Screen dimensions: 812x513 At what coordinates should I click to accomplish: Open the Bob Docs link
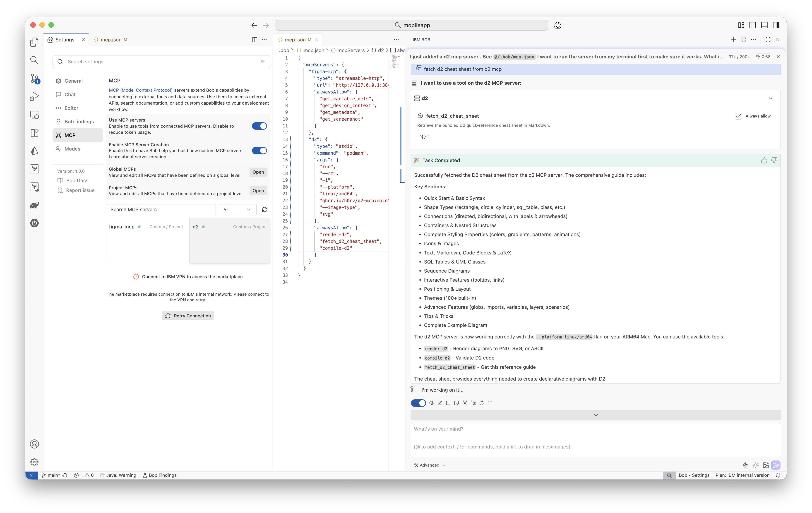pos(73,181)
